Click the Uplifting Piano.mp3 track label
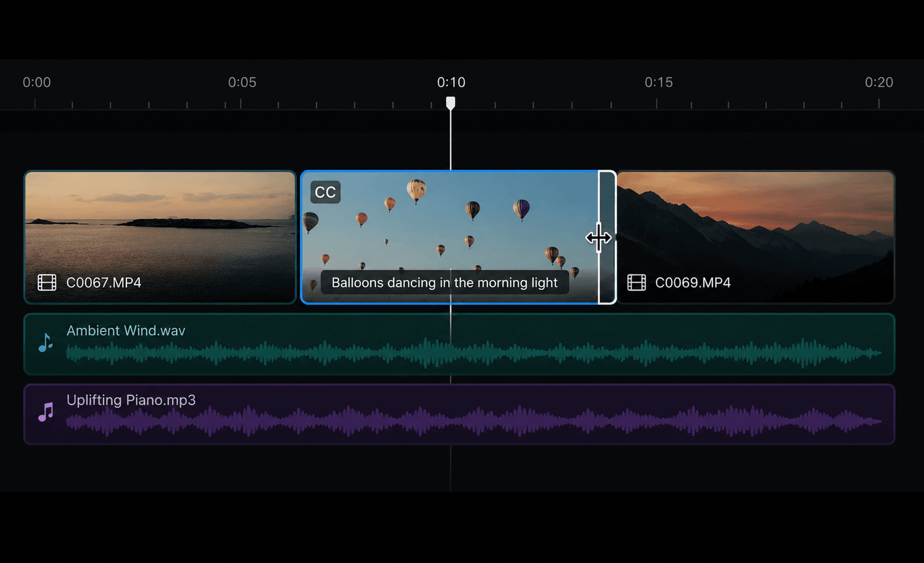This screenshot has width=924, height=563. 131,400
